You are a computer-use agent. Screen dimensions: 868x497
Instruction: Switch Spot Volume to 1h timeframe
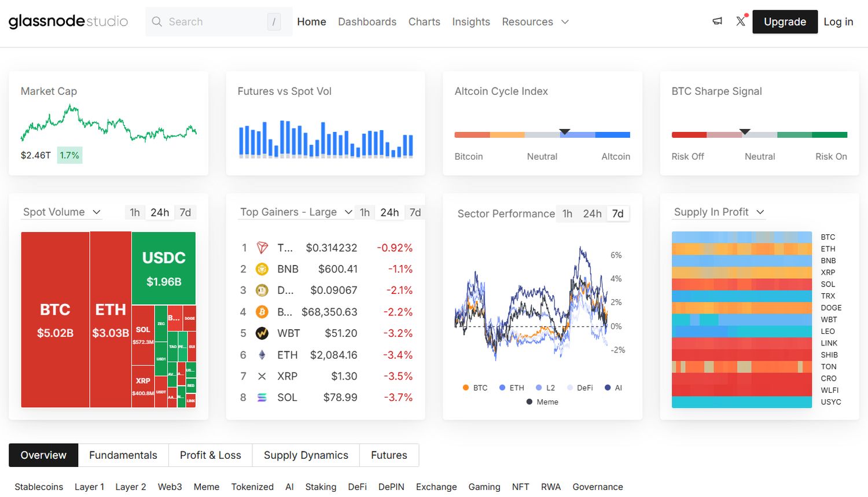tap(135, 212)
